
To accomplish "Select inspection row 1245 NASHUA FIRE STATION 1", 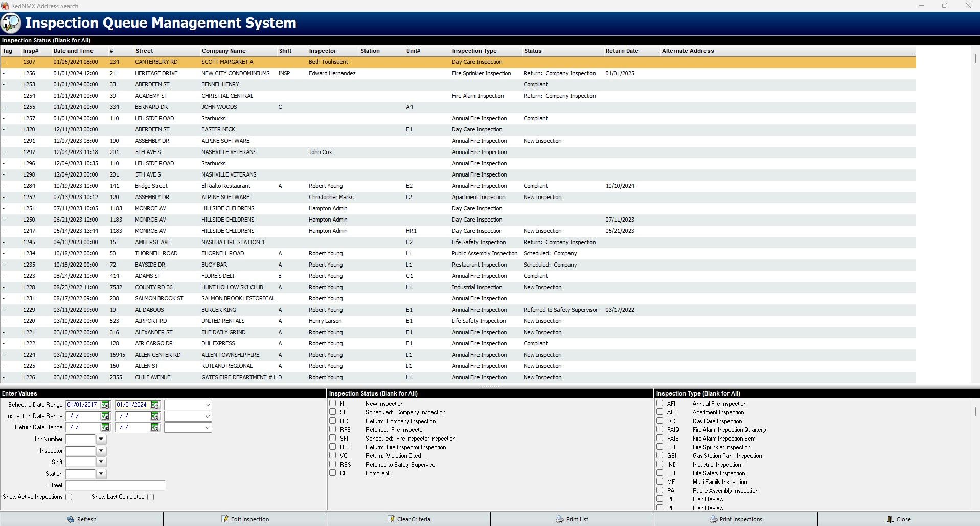I will click(x=458, y=242).
